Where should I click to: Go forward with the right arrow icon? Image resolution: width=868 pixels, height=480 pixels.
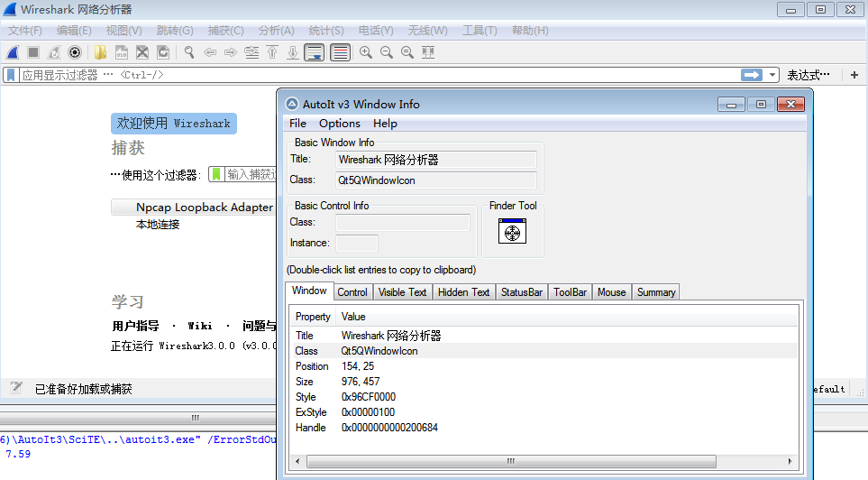[x=231, y=52]
